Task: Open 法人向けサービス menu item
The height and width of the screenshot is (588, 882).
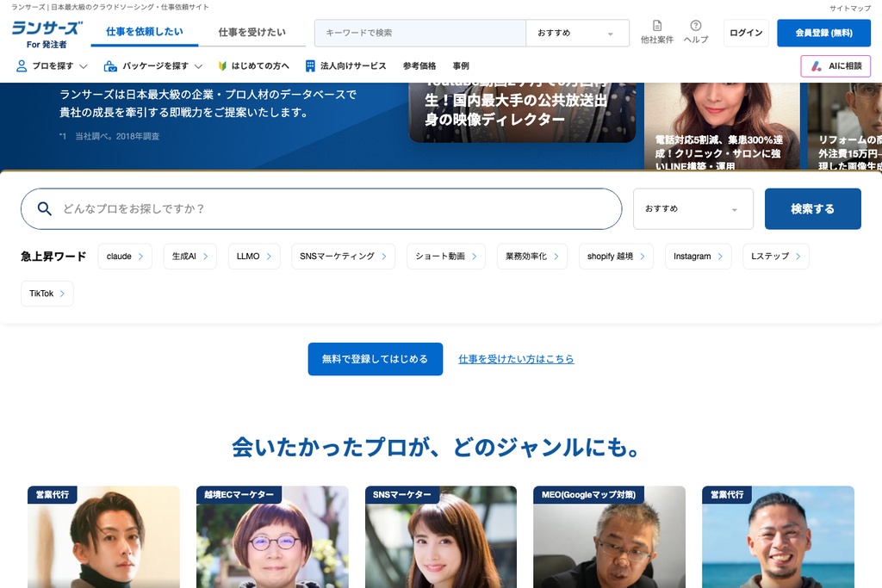Action: [x=346, y=65]
